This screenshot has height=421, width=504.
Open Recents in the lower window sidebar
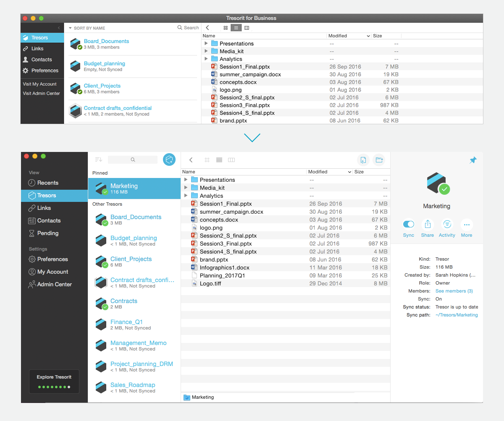click(43, 183)
